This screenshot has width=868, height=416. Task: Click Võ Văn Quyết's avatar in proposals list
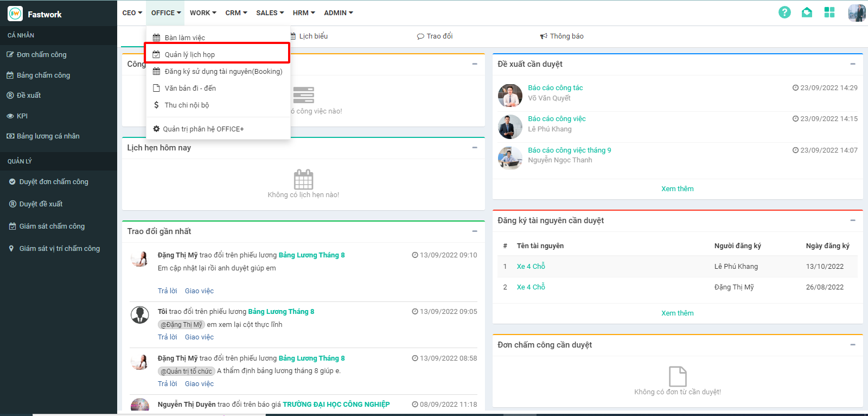[510, 96]
